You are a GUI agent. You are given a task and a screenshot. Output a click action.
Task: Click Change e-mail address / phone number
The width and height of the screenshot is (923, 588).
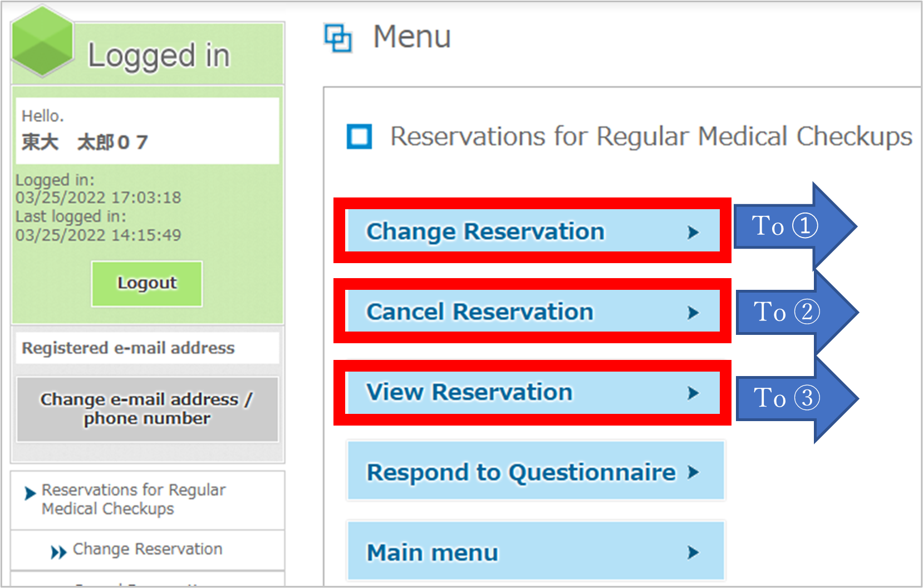(148, 409)
